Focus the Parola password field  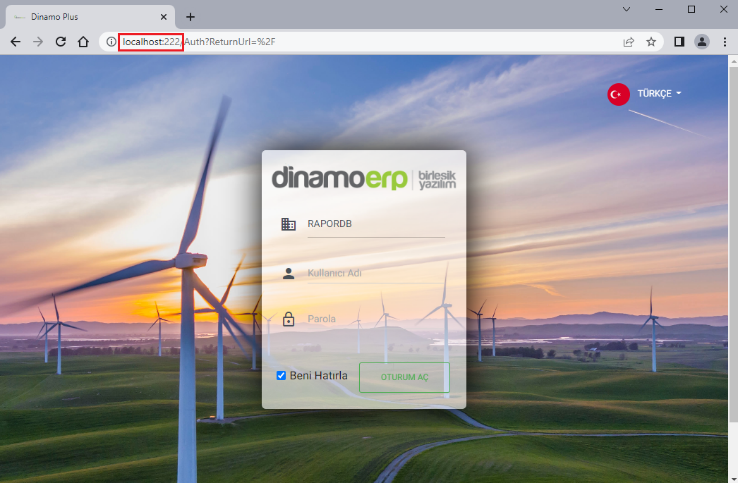[376, 319]
